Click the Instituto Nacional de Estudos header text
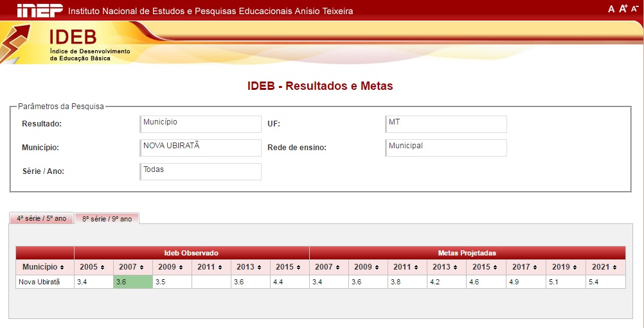Image resolution: width=644 pixels, height=328 pixels. coord(210,11)
